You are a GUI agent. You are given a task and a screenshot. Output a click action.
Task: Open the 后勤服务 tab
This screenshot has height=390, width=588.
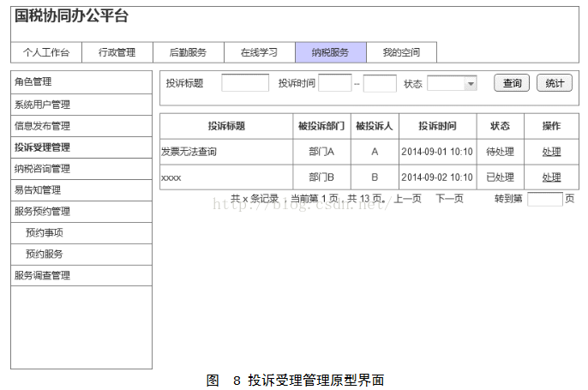pyautogui.click(x=189, y=52)
